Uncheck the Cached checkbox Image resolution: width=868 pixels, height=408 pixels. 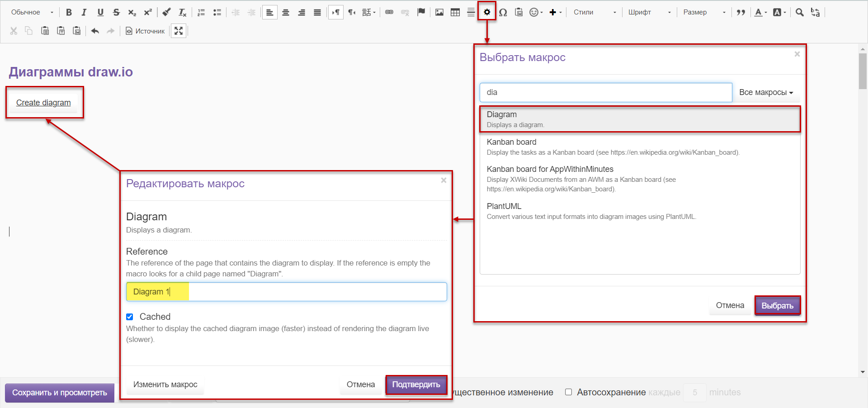(x=130, y=317)
